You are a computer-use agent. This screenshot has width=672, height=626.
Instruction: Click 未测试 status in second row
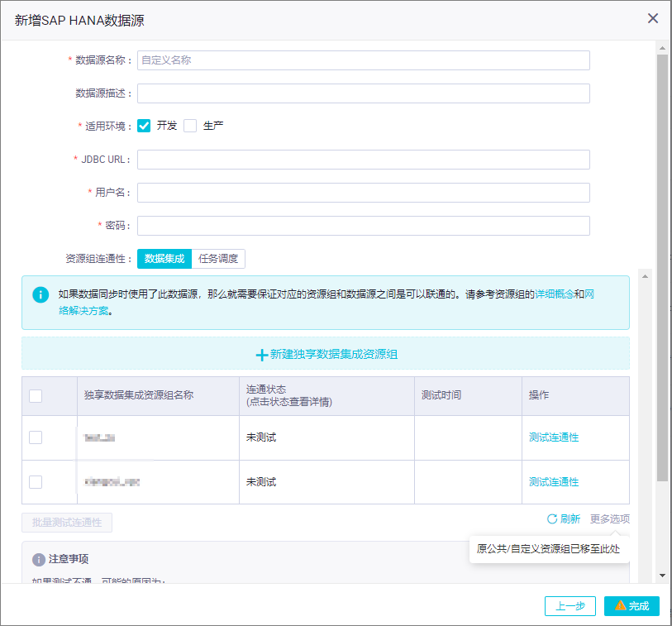pos(261,482)
